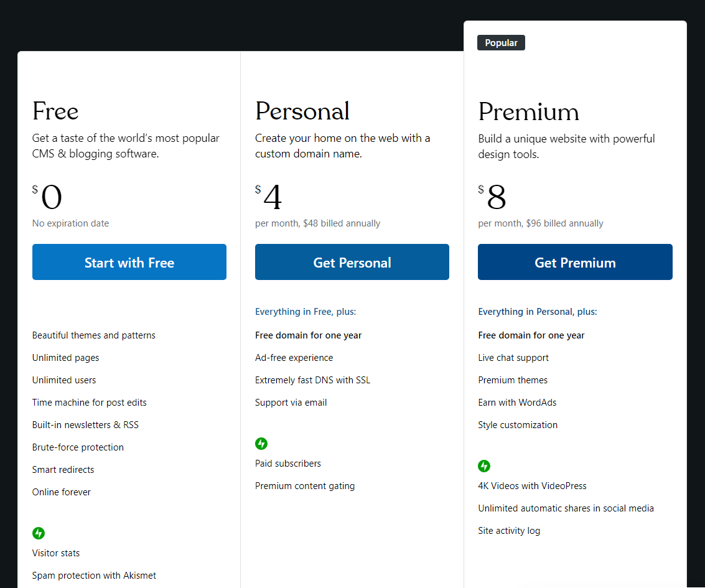This screenshot has width=705, height=588.
Task: Click 'Premium content gating' feature
Action: click(x=305, y=486)
